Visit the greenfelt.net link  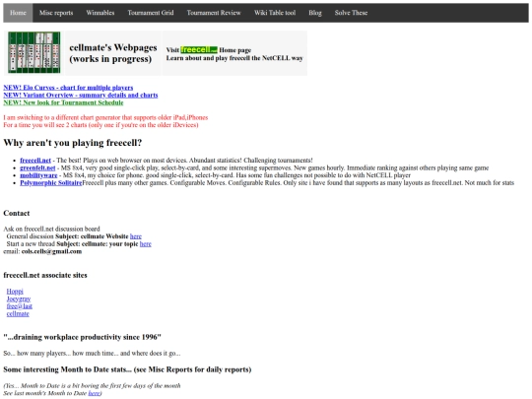[x=37, y=167]
